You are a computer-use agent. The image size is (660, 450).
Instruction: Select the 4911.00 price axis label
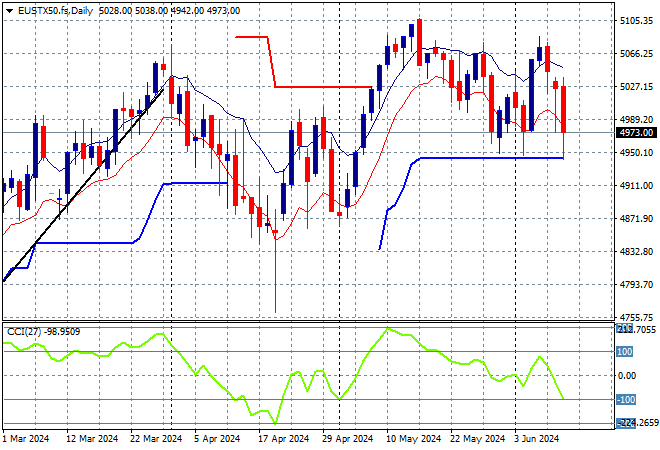[x=636, y=186]
